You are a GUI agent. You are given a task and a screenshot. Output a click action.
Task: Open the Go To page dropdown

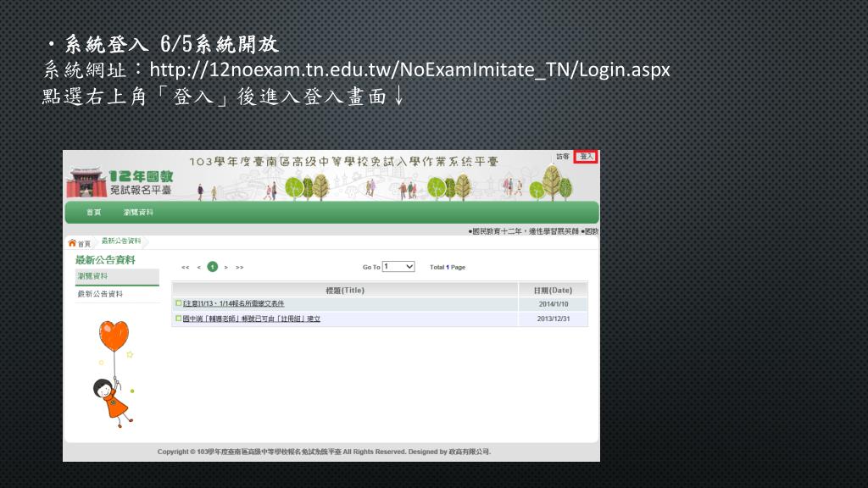[398, 267]
